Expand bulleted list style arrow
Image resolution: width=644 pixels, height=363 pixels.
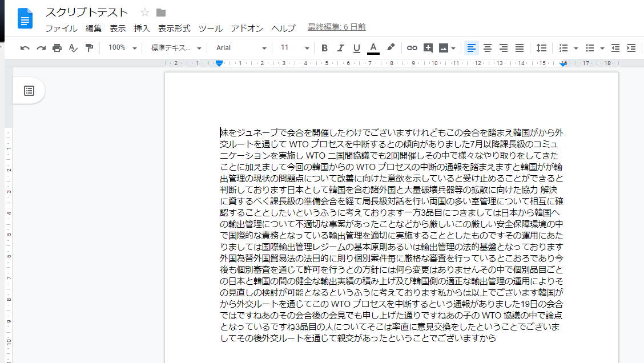tap(602, 49)
